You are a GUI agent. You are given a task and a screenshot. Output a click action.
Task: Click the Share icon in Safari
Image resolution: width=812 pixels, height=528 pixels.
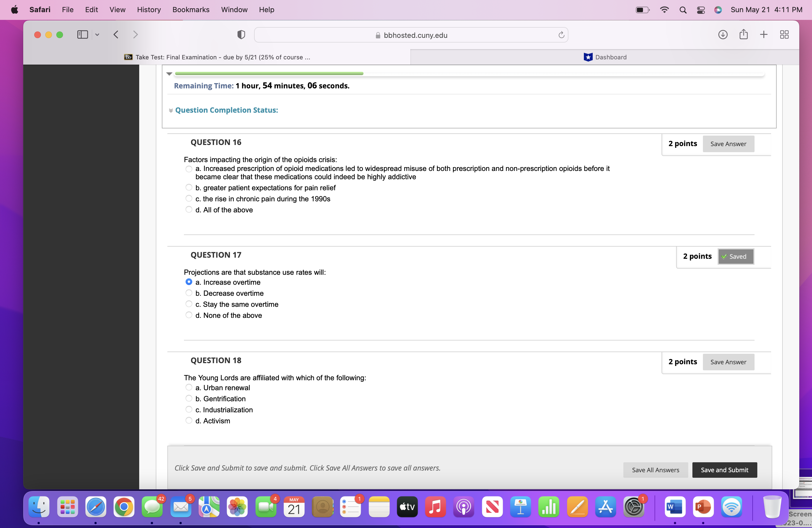(x=744, y=35)
